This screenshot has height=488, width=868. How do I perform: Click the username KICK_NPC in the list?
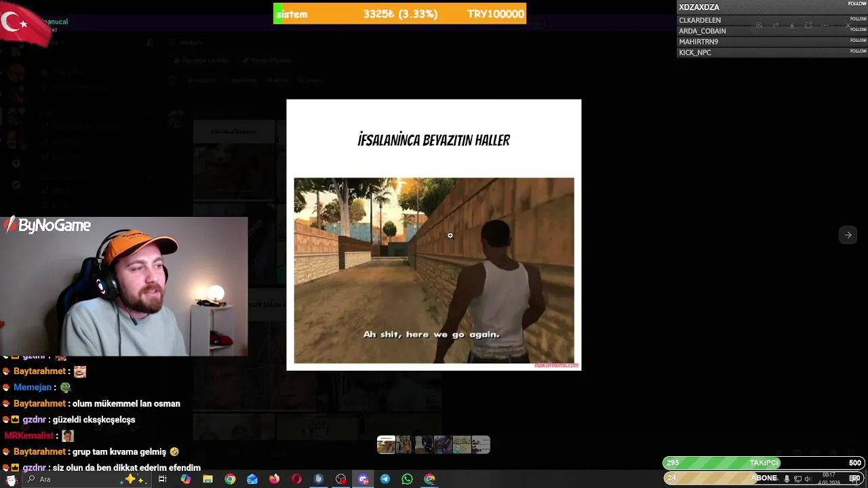[695, 53]
